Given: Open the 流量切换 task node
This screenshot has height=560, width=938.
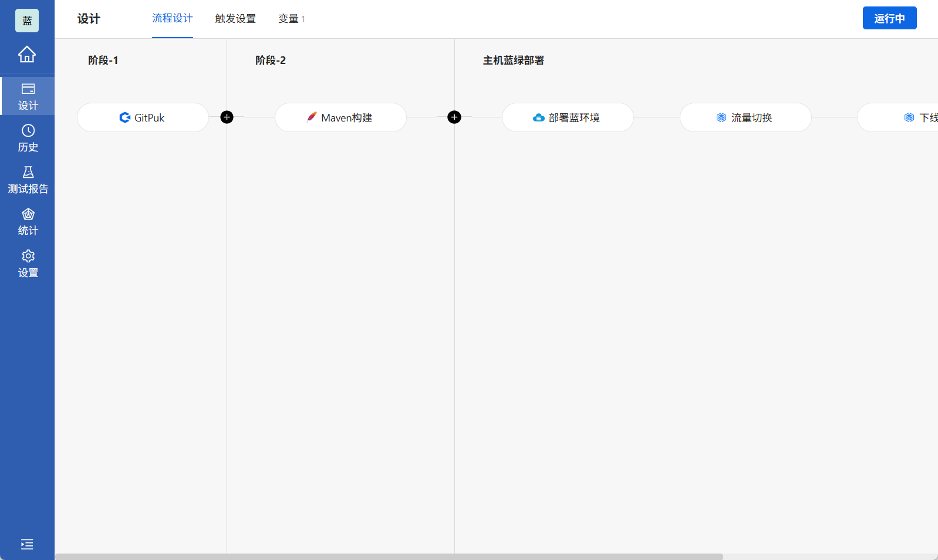Looking at the screenshot, I should [745, 117].
